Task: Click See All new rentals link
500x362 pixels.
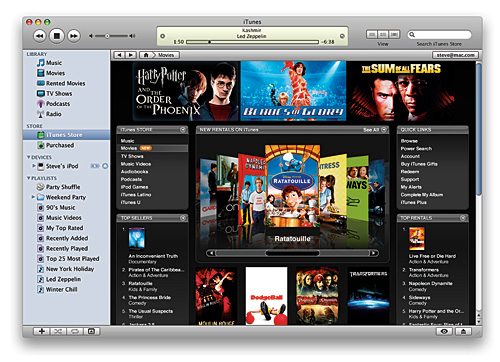Action: (x=371, y=130)
